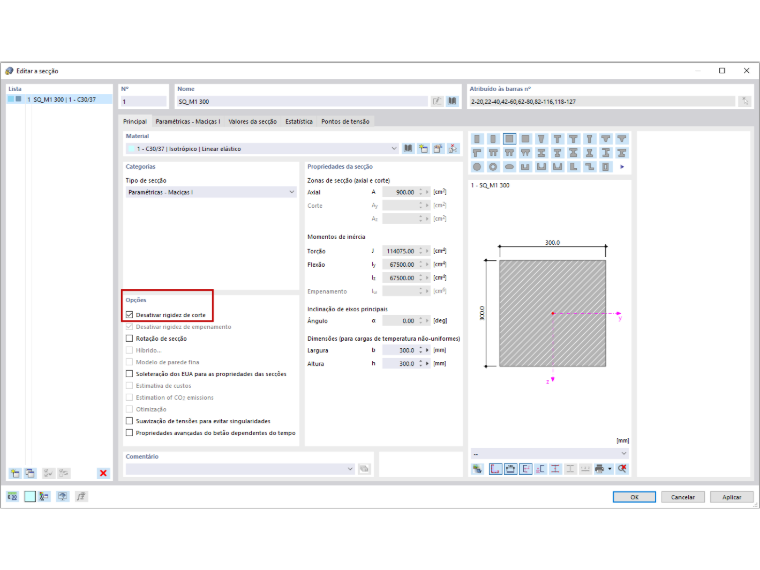
Task: Open the Material dropdown C30/37
Action: click(262, 148)
